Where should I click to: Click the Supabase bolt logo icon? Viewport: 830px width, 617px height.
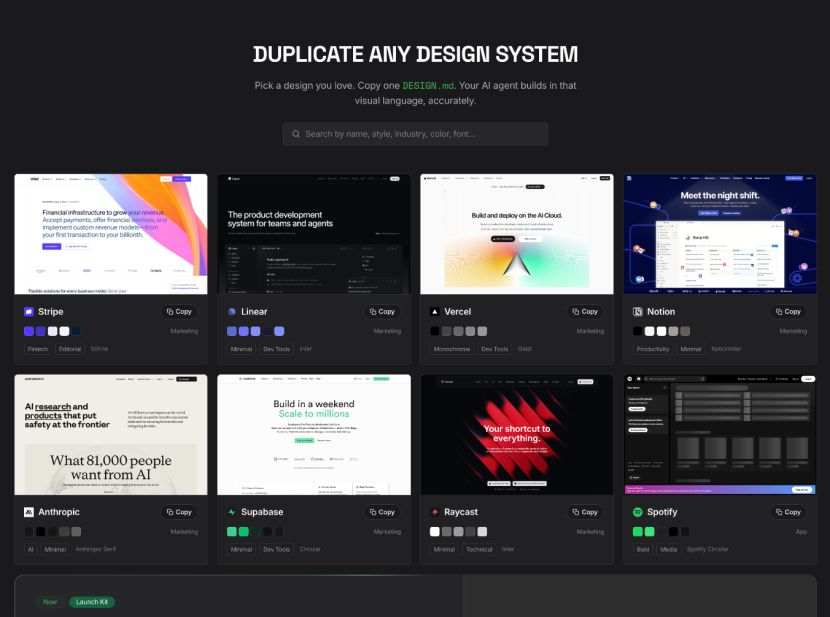232,512
